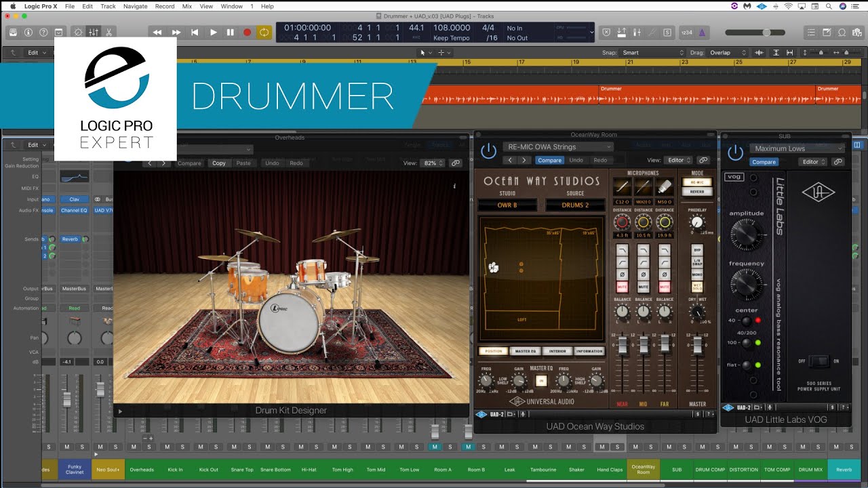Click the Waveform Zoom icon
This screenshot has width=868, height=488.
coord(758,52)
